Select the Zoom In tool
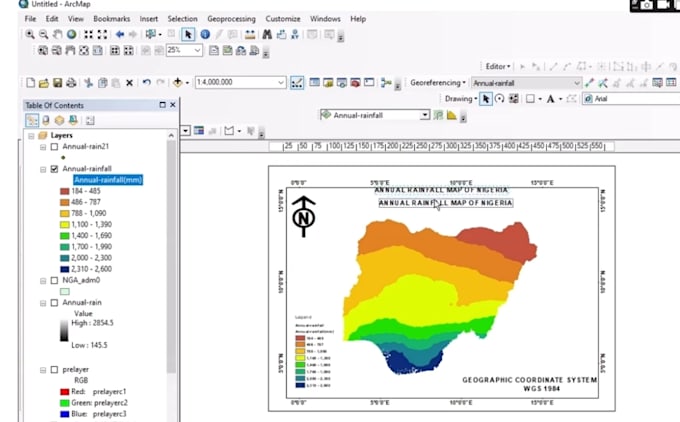Image resolution: width=680 pixels, height=422 pixels. pos(29,34)
